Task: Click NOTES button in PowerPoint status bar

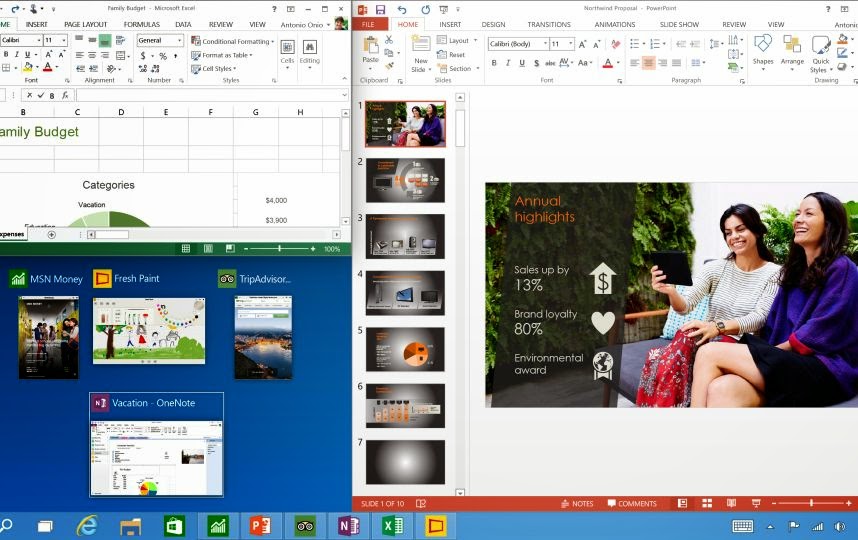Action: pos(577,503)
